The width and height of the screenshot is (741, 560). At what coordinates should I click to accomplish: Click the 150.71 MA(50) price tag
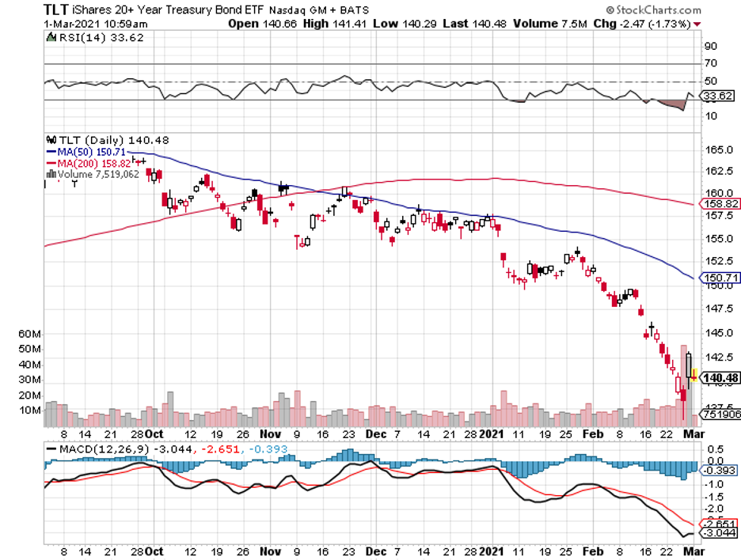point(717,278)
